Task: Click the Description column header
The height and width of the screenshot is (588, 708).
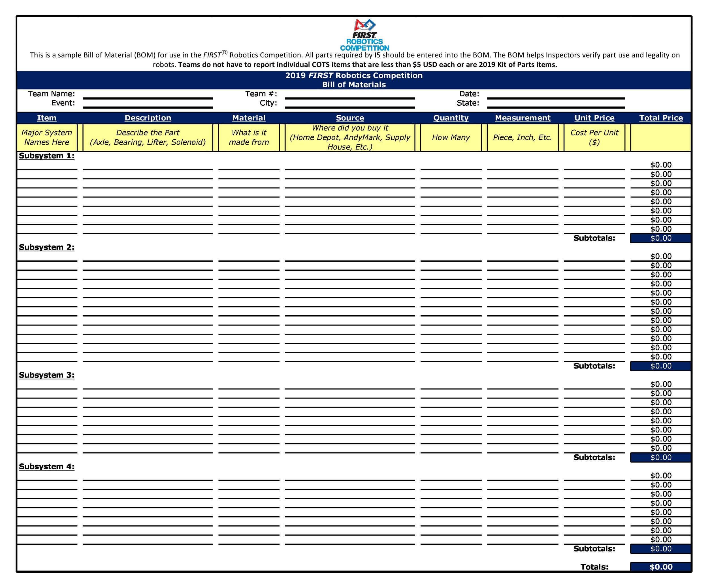Action: [x=148, y=118]
